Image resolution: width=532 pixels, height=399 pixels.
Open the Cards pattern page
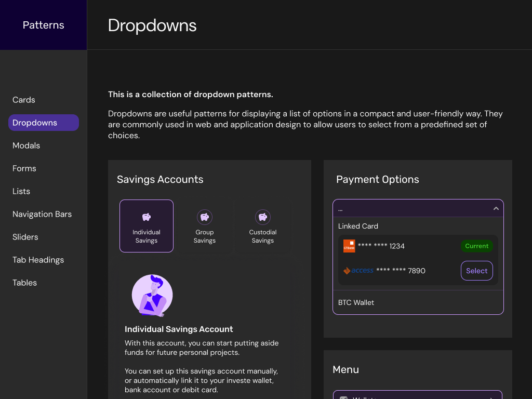click(x=24, y=100)
